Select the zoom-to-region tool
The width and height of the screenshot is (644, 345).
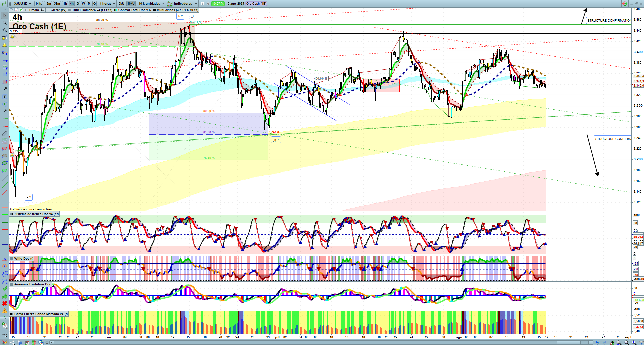pos(5,30)
